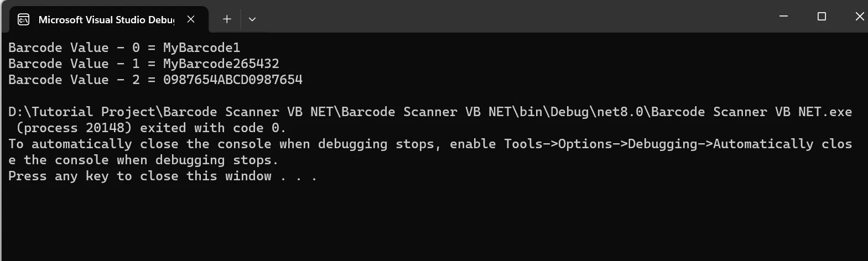Click the "(process 20148)" text
This screenshot has width=868, height=261.
(x=74, y=128)
